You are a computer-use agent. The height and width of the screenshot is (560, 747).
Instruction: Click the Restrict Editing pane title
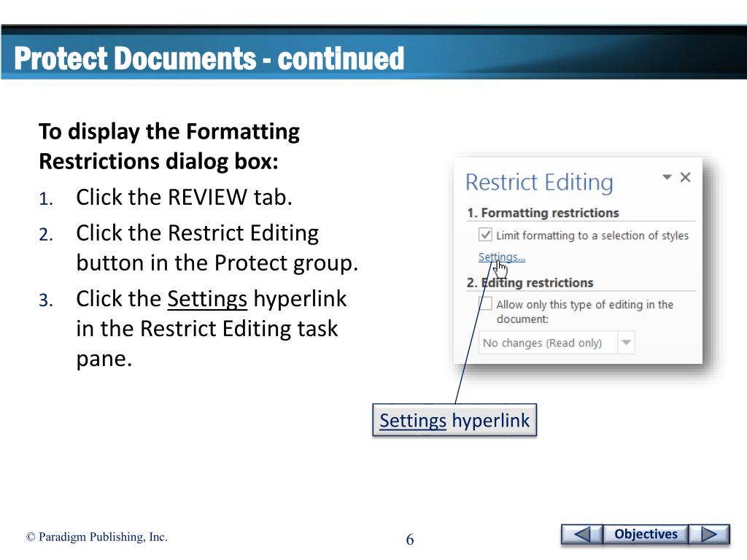[539, 182]
